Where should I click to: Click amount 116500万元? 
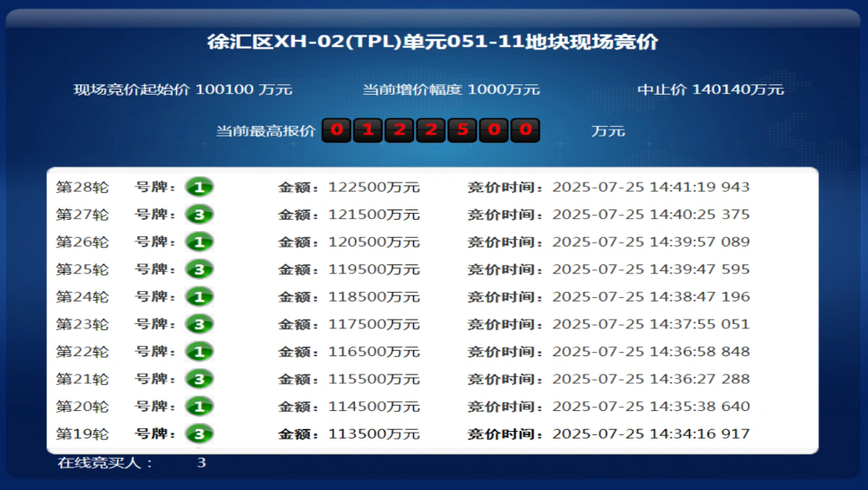(373, 351)
